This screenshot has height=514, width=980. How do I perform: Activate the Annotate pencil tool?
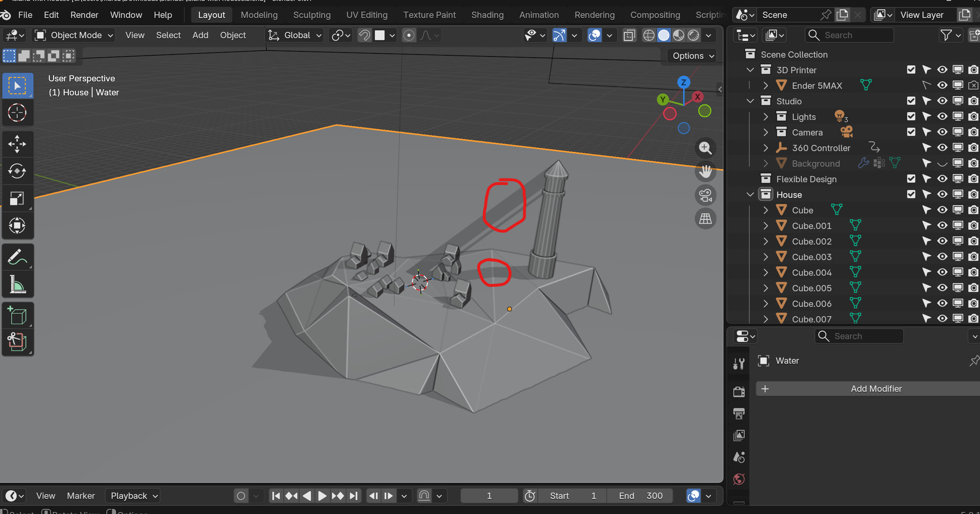(x=17, y=258)
